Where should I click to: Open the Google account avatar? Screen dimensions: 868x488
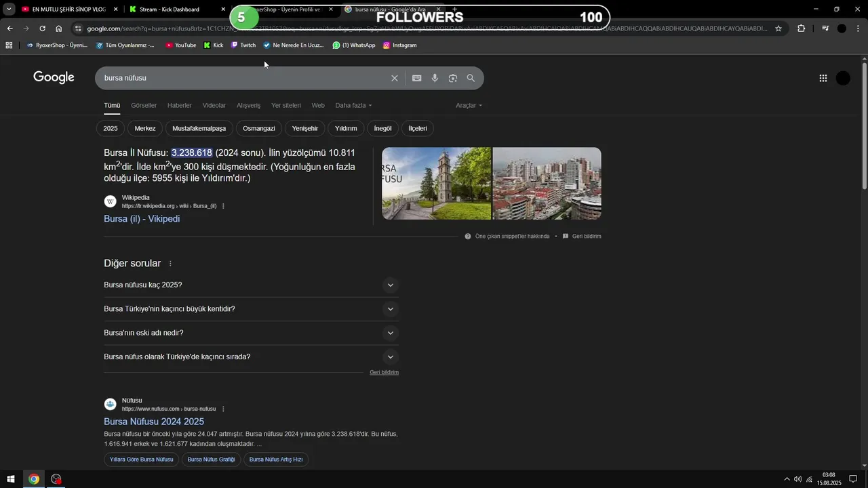click(843, 78)
